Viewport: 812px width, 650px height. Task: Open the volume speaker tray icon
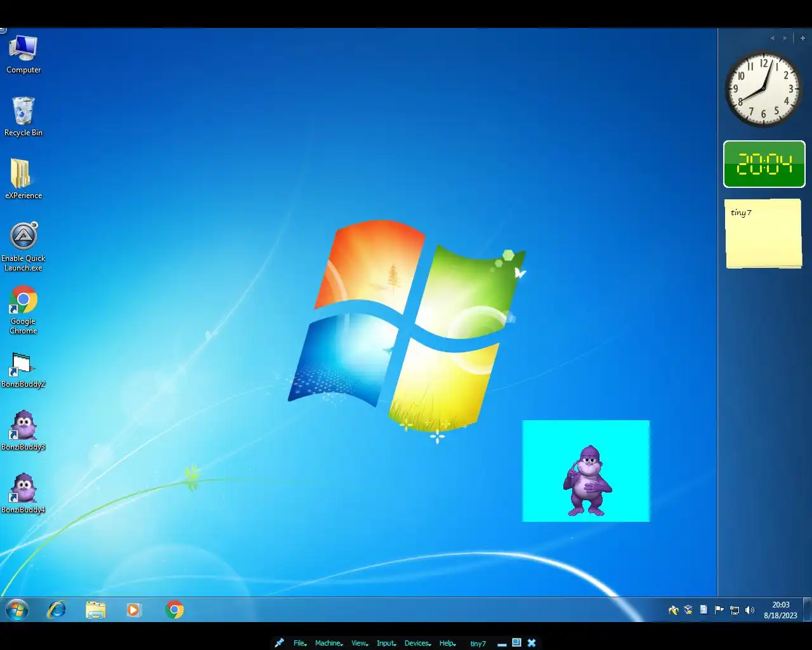750,610
